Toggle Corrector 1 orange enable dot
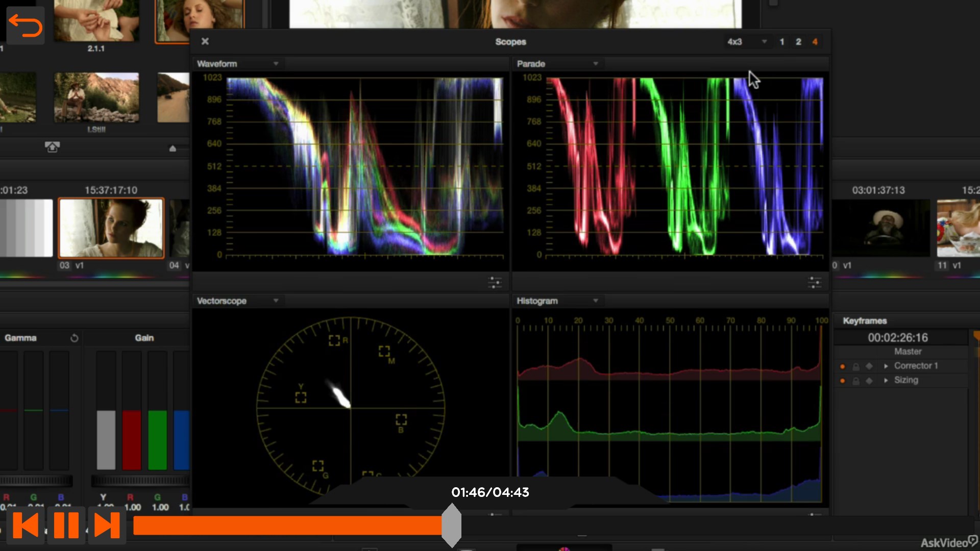This screenshot has width=980, height=551. [842, 366]
